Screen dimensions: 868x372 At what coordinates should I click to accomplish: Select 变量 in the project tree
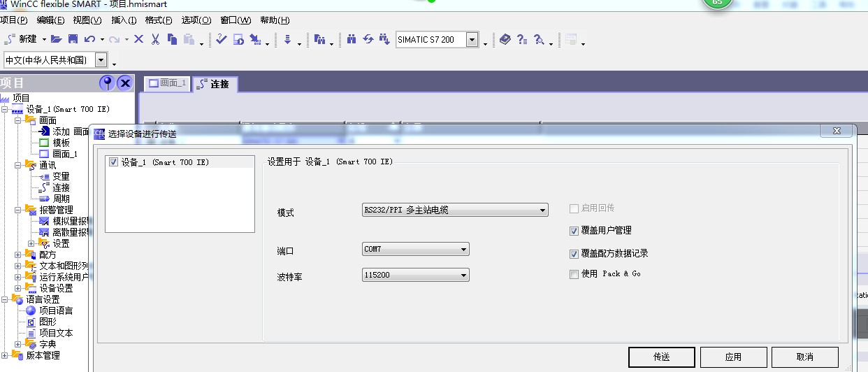[x=61, y=176]
